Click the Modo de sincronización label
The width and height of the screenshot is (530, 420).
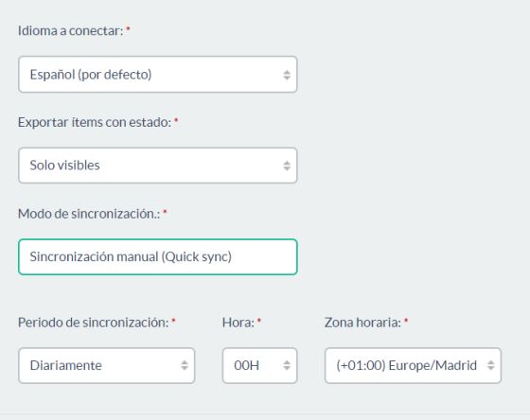click(89, 214)
